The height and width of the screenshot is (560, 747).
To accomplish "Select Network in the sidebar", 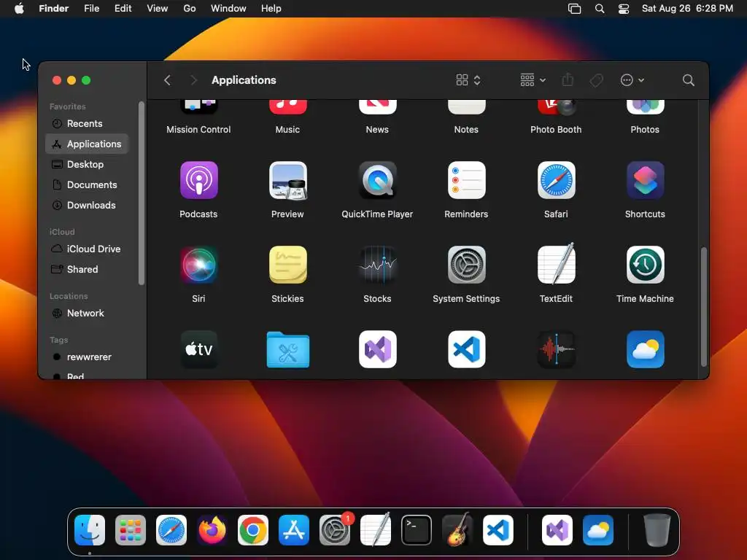I will [x=87, y=314].
